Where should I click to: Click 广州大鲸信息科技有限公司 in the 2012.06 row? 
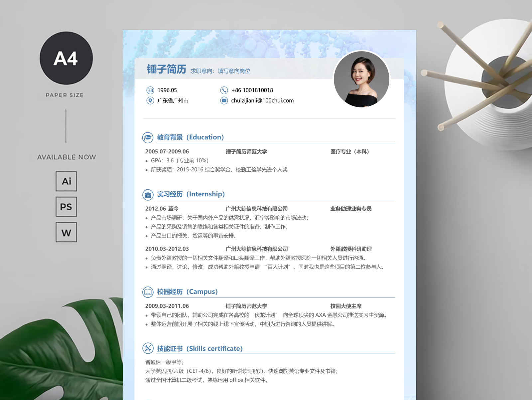[x=257, y=209]
